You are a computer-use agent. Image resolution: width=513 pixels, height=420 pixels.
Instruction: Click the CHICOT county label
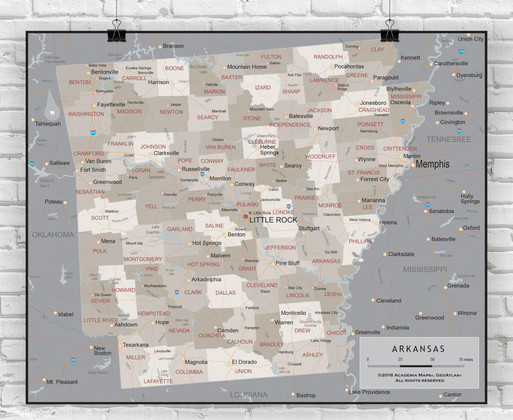coord(336,333)
